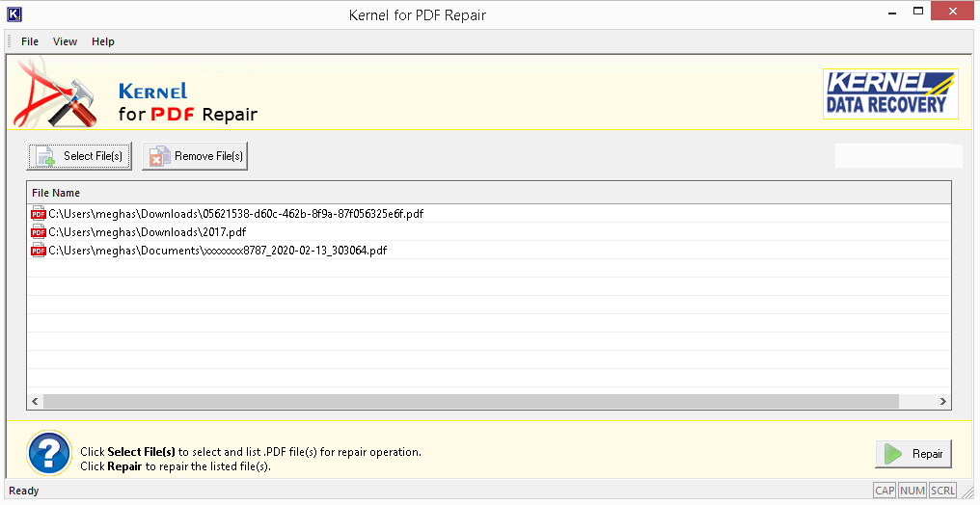The height and width of the screenshot is (505, 980).
Task: Click the horizontal scrollbar left arrow
Action: (35, 401)
